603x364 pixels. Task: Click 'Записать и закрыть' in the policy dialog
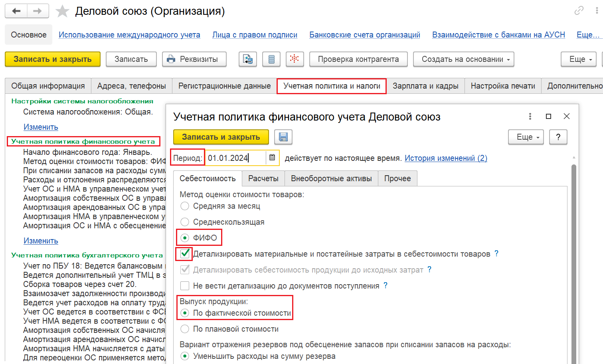point(221,137)
